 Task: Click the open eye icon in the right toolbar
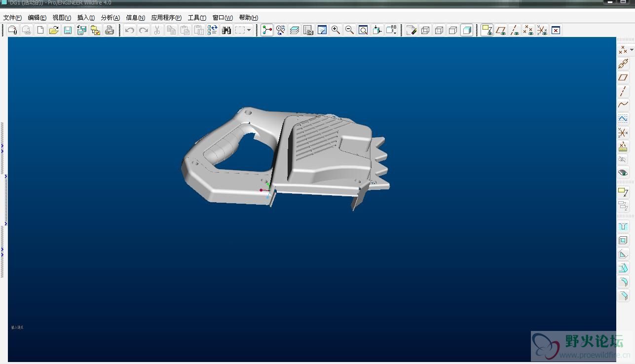(623, 173)
